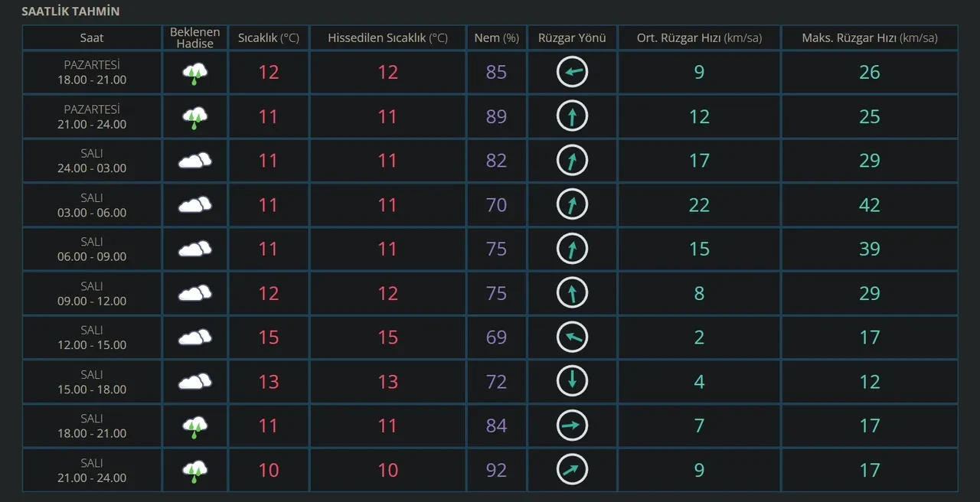Click the wind arrow in Salı 12.00 - 15.00 row
Screen dimensions: 980x502
click(572, 337)
